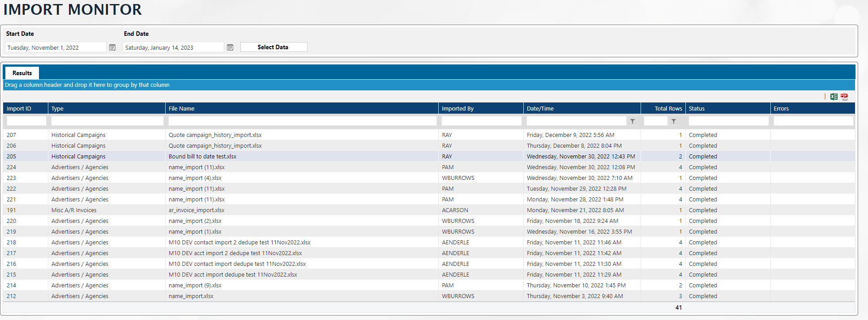The height and width of the screenshot is (320, 868).
Task: Select the Bound bill to date test.xlsx row
Action: [x=202, y=157]
